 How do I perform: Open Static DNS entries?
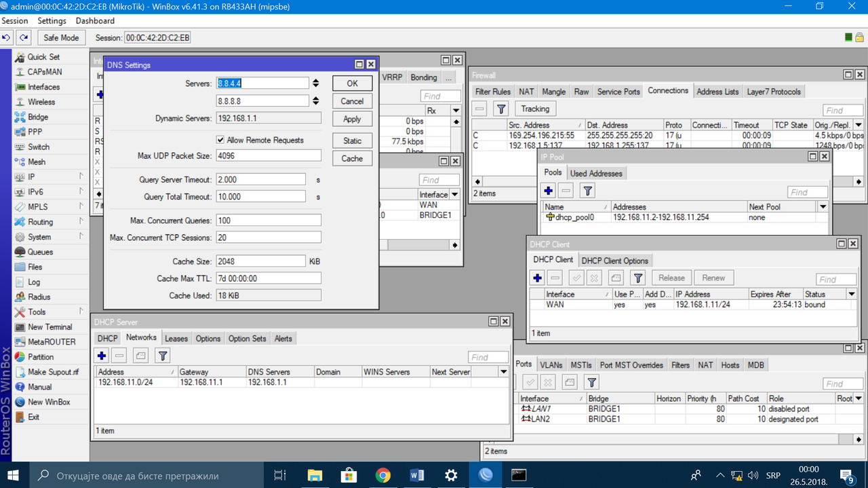(352, 140)
